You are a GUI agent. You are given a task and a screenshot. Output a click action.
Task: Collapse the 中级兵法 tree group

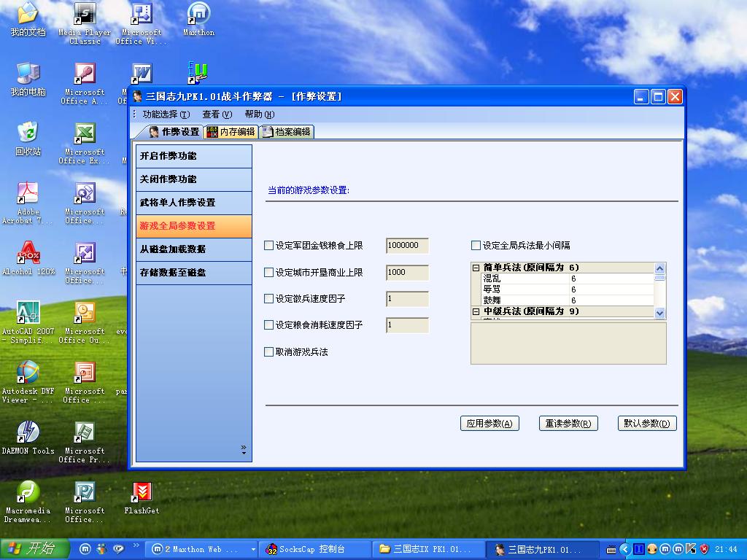pos(476,311)
